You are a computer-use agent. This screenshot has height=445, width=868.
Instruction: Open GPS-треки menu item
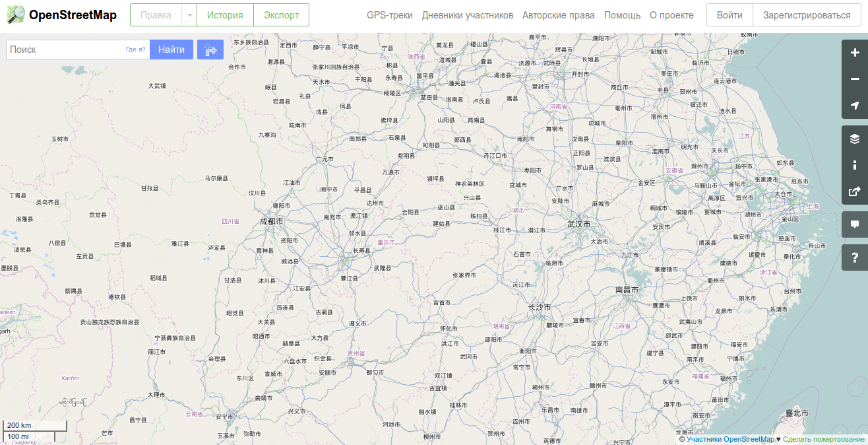click(390, 15)
